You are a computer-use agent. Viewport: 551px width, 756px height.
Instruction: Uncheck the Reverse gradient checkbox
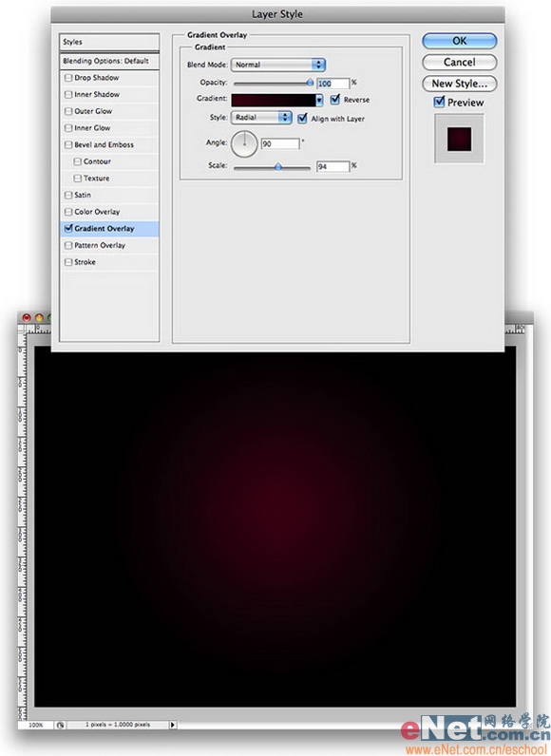click(335, 100)
